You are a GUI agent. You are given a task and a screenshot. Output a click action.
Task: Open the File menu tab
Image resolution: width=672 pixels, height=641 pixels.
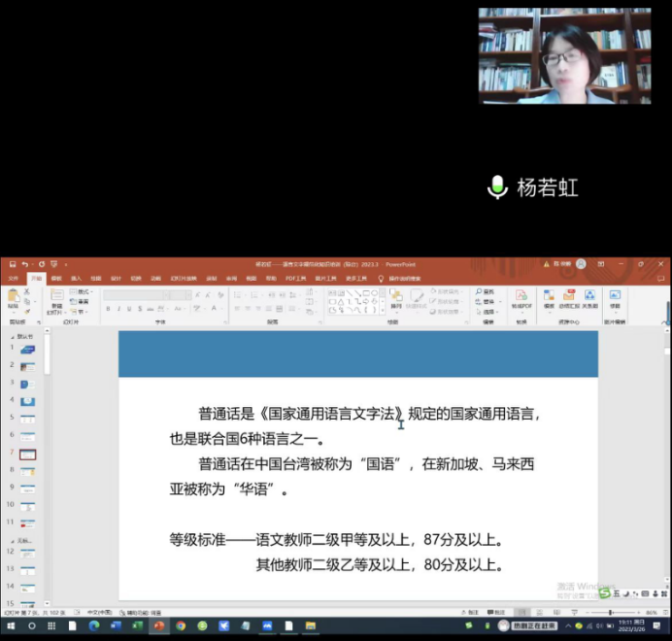pyautogui.click(x=14, y=278)
